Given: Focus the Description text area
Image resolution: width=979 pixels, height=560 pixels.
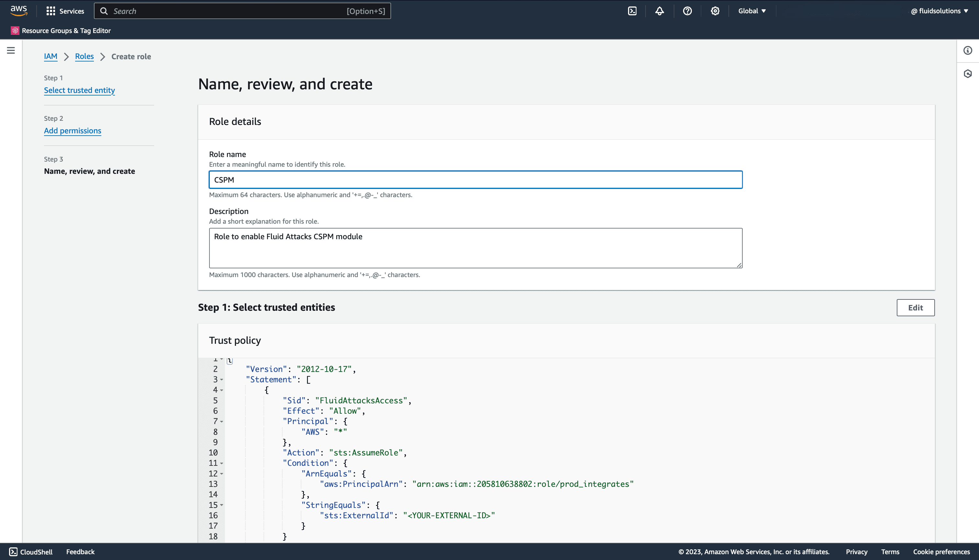Looking at the screenshot, I should pyautogui.click(x=476, y=248).
